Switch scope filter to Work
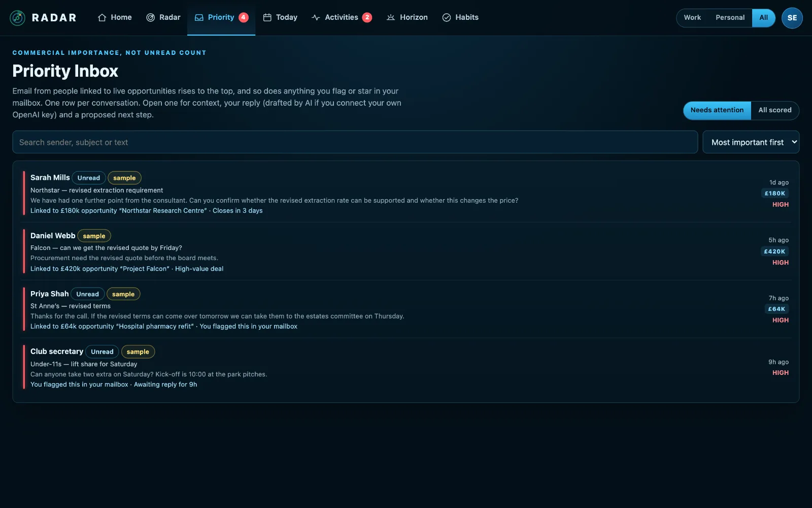 coord(692,18)
